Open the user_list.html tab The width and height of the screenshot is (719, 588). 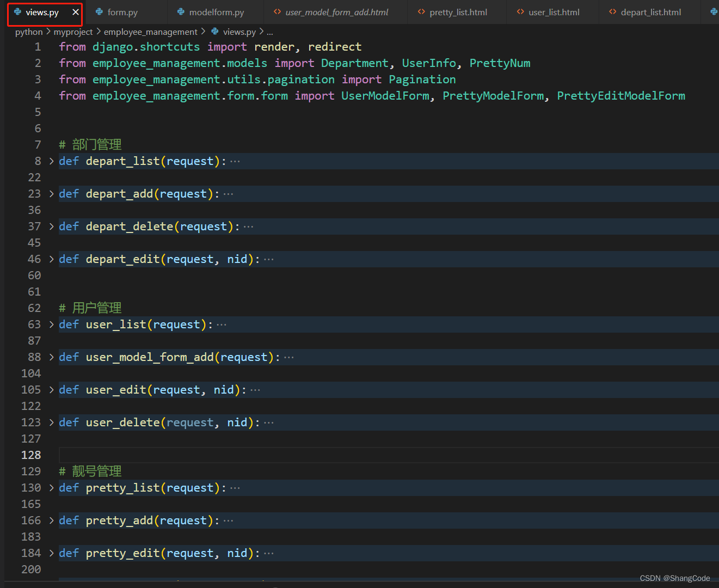pyautogui.click(x=554, y=12)
